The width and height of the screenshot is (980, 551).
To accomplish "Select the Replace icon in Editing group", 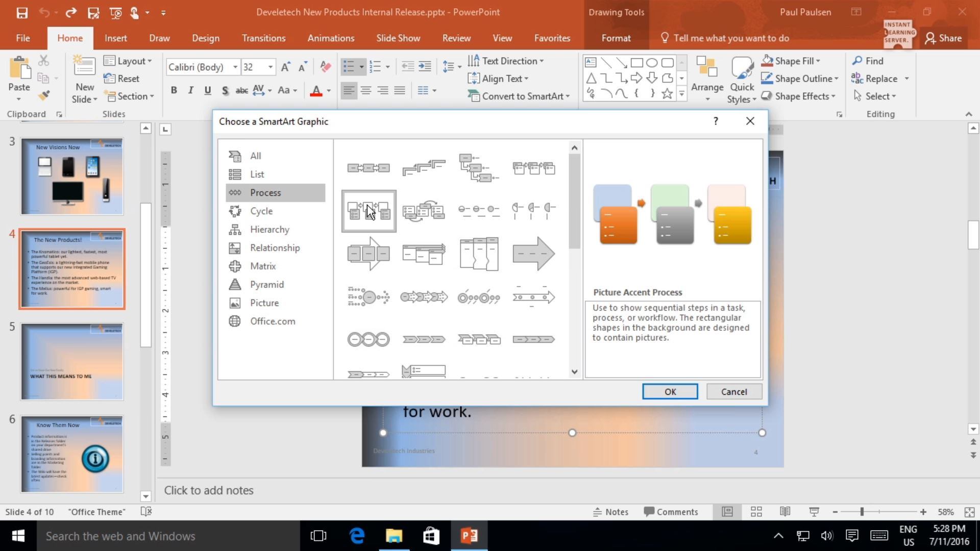I will coord(857,79).
